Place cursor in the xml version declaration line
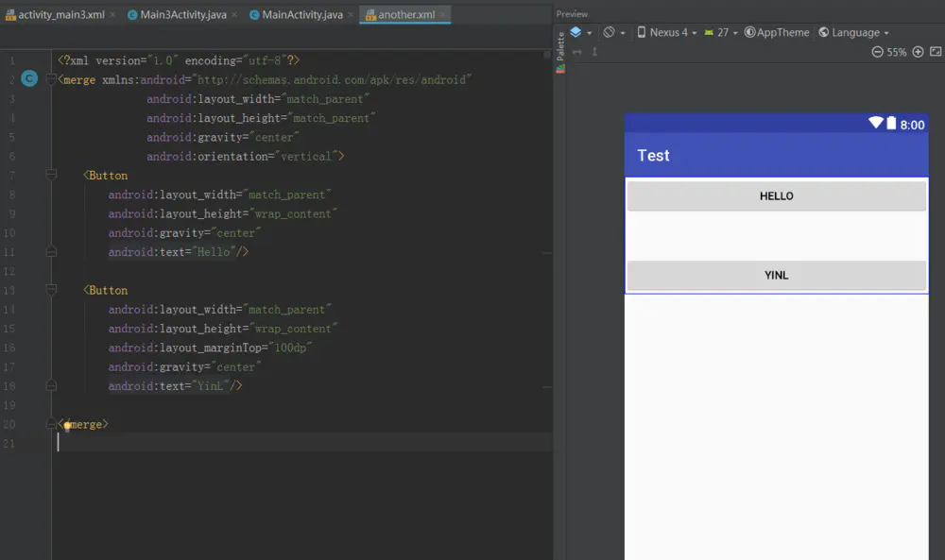The image size is (945, 560). (x=179, y=60)
